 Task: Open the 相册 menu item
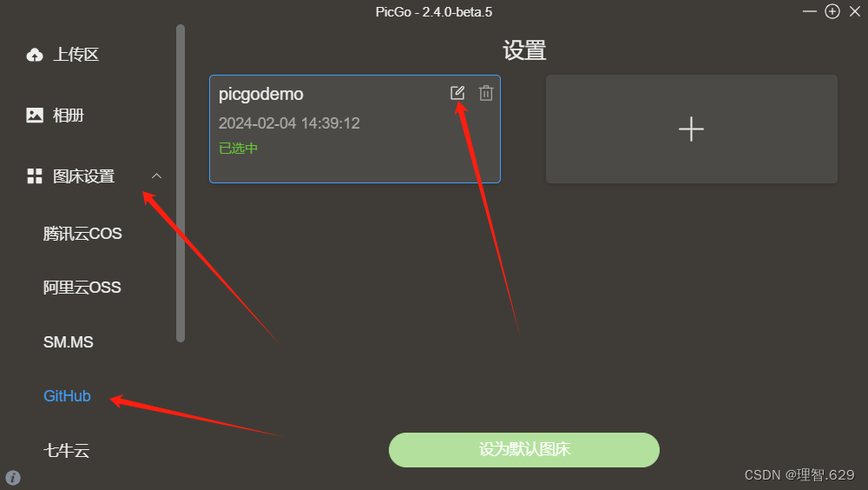(x=68, y=116)
